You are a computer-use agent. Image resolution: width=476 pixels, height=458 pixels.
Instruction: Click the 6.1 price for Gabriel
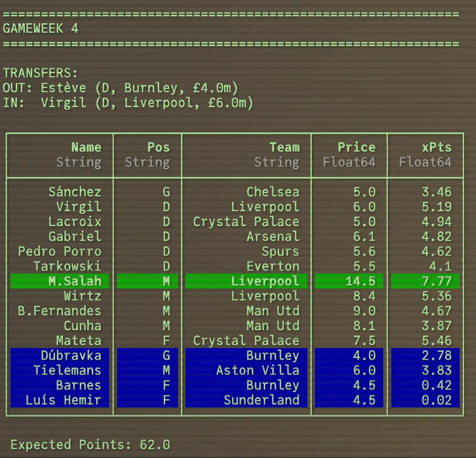[364, 236]
